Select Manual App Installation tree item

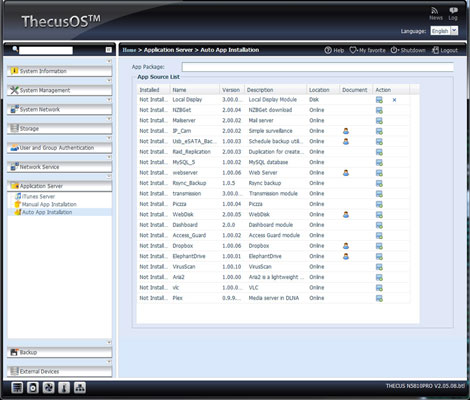pyautogui.click(x=49, y=204)
